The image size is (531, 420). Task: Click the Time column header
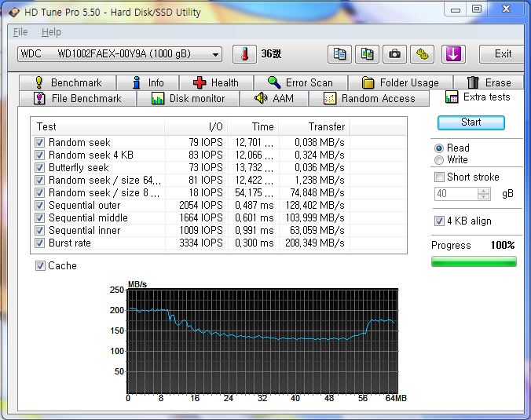pyautogui.click(x=253, y=126)
